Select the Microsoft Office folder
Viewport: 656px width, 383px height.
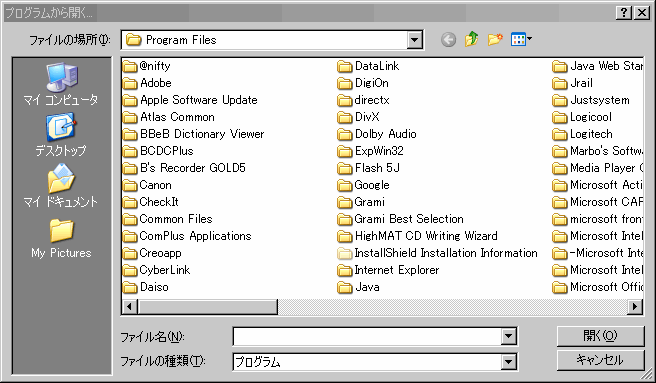click(597, 287)
